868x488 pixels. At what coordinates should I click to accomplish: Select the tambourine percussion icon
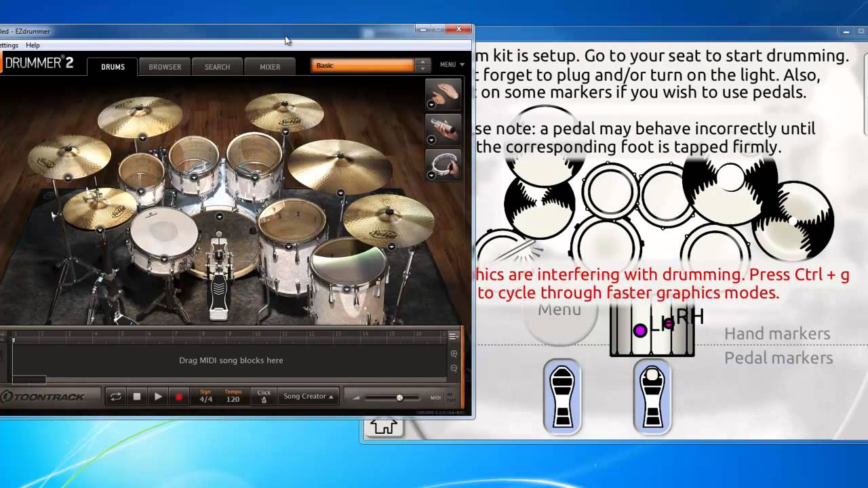coord(443,165)
